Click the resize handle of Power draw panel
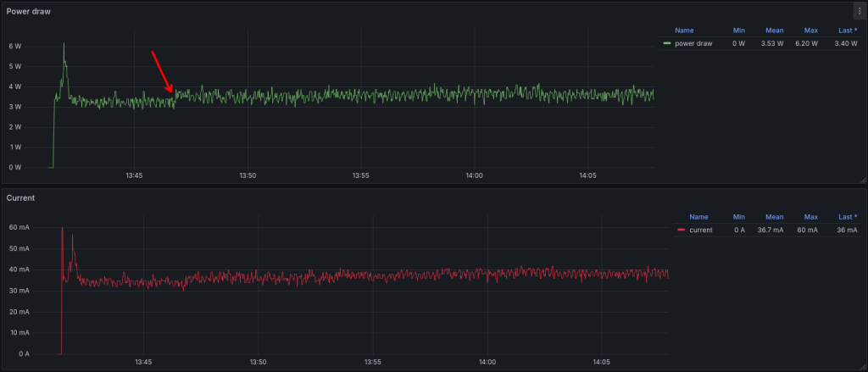This screenshot has width=868, height=372. pos(862,180)
